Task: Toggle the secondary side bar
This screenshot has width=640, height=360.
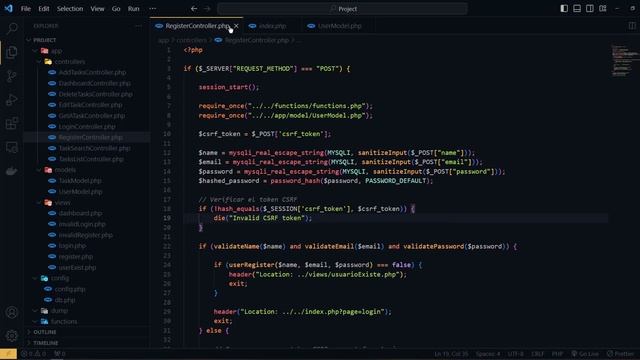Action: click(x=590, y=9)
